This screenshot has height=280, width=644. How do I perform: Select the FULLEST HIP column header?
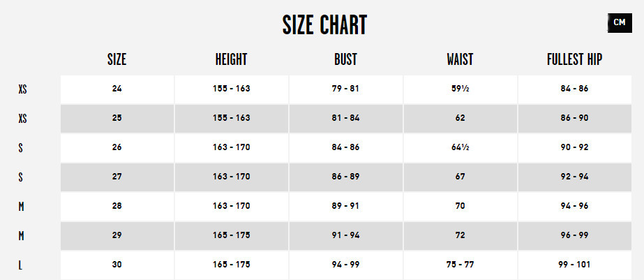click(x=574, y=60)
